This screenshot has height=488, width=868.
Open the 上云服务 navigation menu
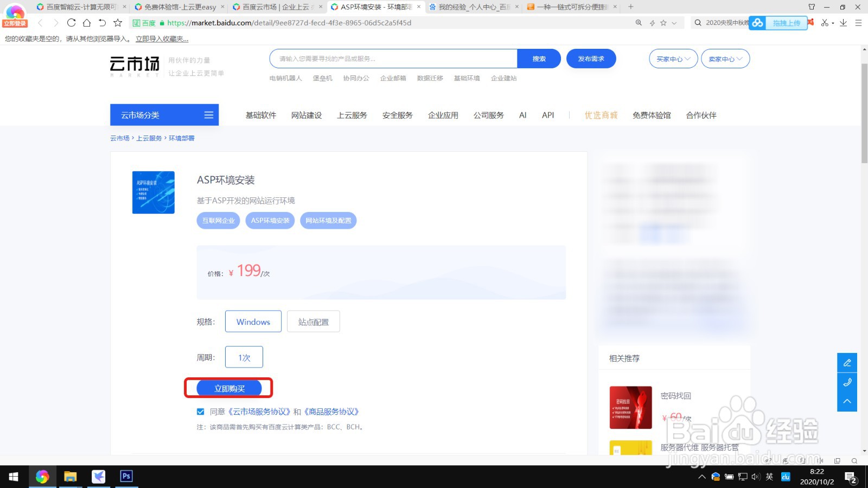[352, 115]
